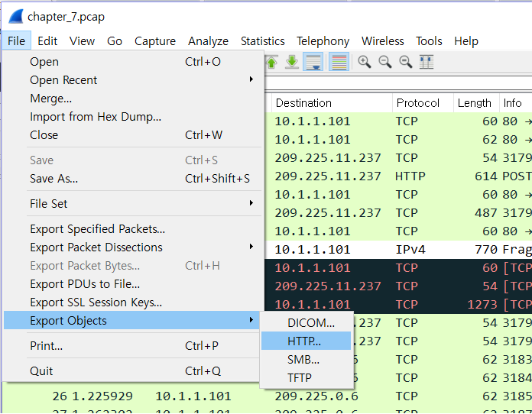
Task: Select the TCP row with Info 3183
Action: [443, 359]
